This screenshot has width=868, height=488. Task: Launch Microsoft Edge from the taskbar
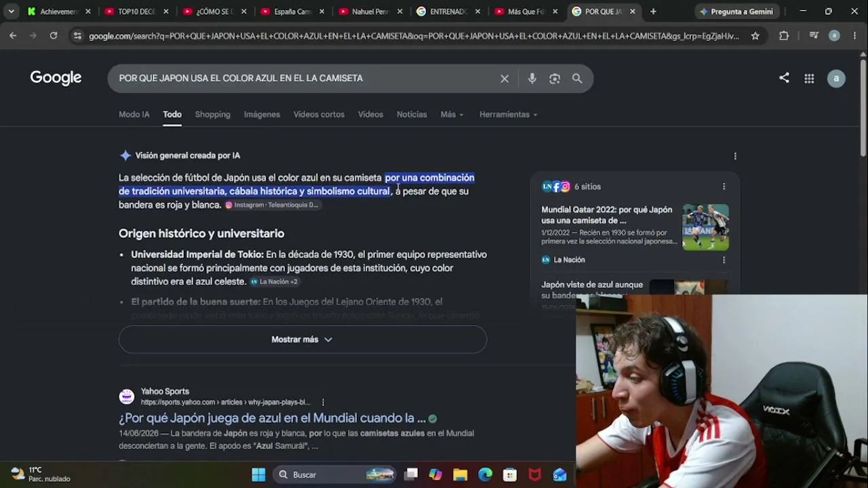pyautogui.click(x=485, y=474)
